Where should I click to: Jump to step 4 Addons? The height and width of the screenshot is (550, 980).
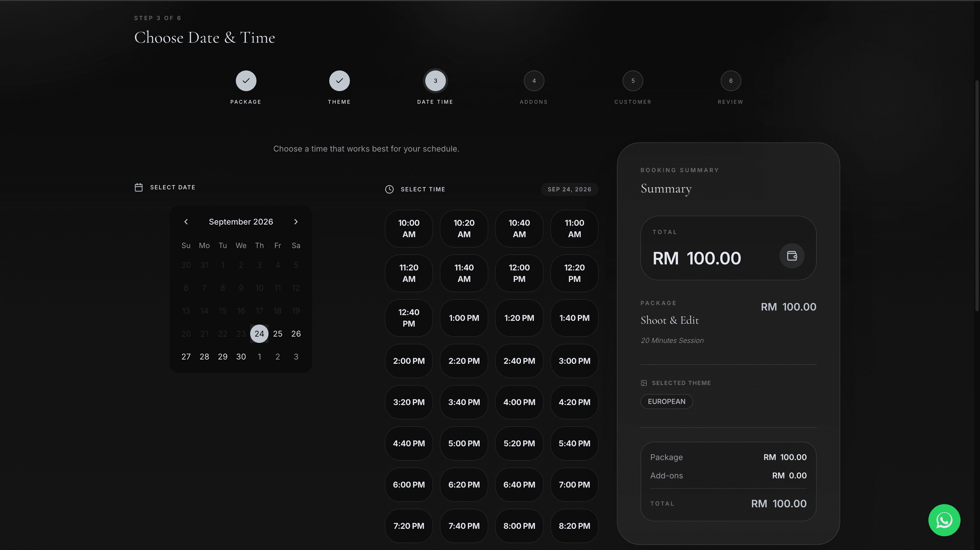[x=534, y=80]
